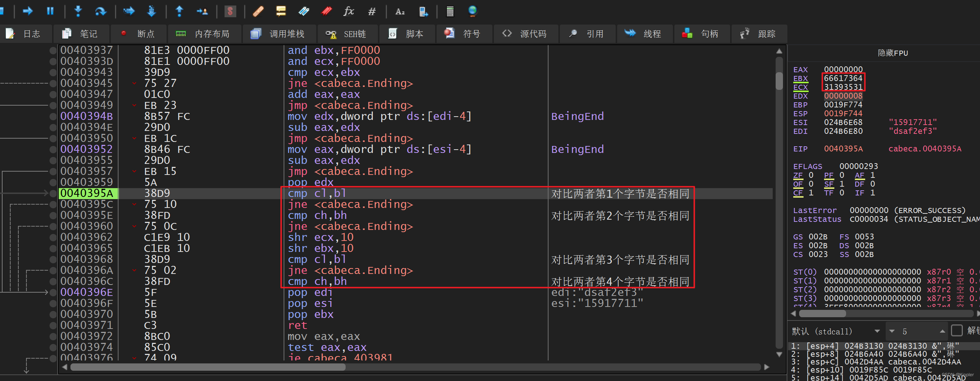980x381 pixels.
Task: Click the Run arrow toolbar icon
Action: click(x=28, y=11)
